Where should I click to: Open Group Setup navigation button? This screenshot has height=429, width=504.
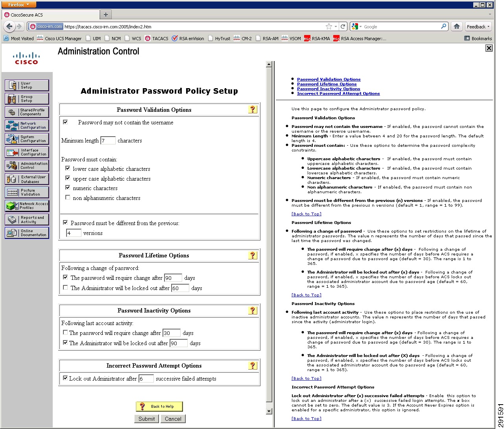pos(27,99)
